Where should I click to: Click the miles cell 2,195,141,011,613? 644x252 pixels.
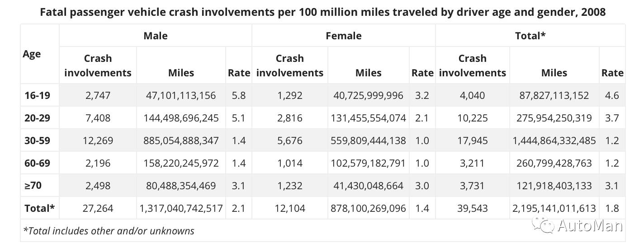tap(554, 208)
